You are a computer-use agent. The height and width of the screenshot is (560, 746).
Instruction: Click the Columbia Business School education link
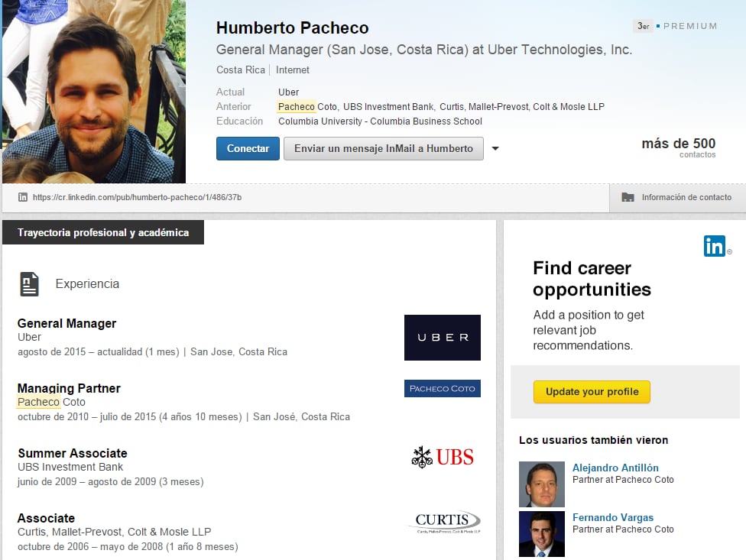point(380,121)
